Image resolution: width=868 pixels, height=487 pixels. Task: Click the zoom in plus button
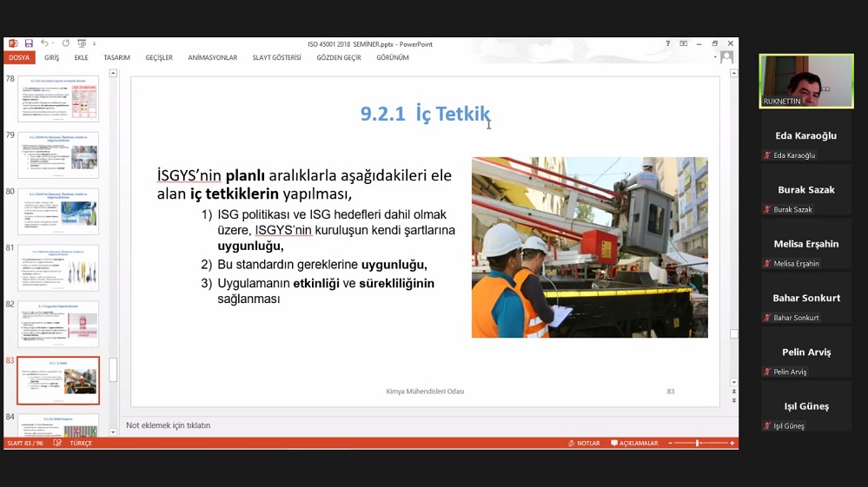732,443
